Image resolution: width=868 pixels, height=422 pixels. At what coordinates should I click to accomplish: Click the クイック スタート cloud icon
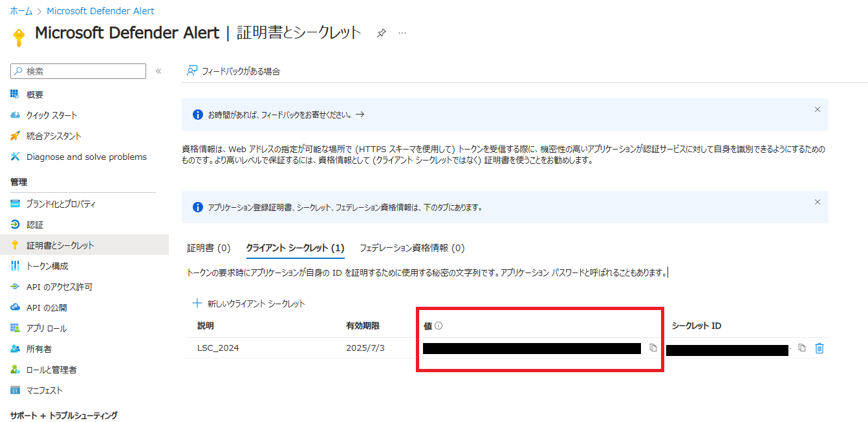15,115
